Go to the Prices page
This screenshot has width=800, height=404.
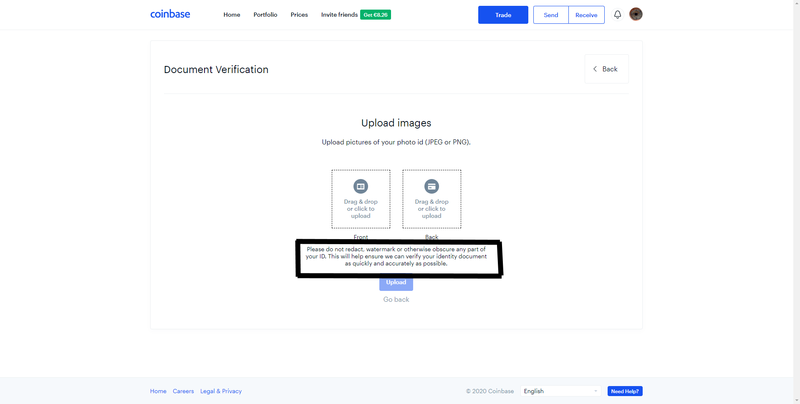pyautogui.click(x=299, y=15)
